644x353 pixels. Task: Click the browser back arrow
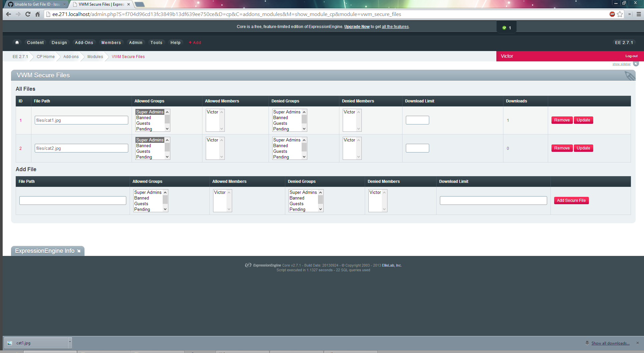tap(9, 14)
